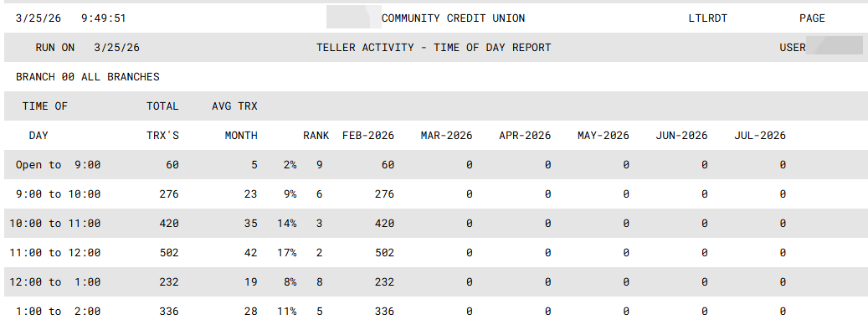Click the 12:00 to 1:00 row label
This screenshot has width=868, height=325.
[x=54, y=282]
